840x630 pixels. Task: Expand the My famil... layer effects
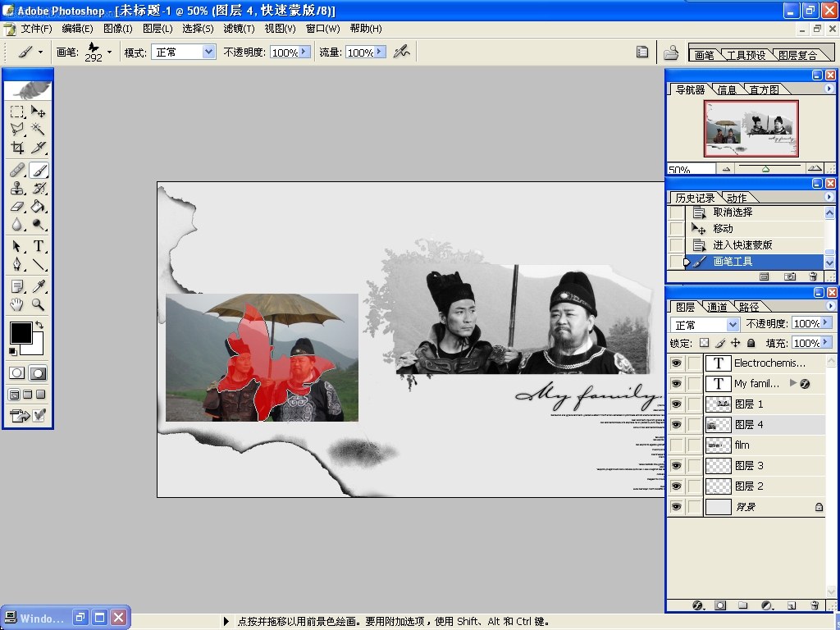click(793, 383)
